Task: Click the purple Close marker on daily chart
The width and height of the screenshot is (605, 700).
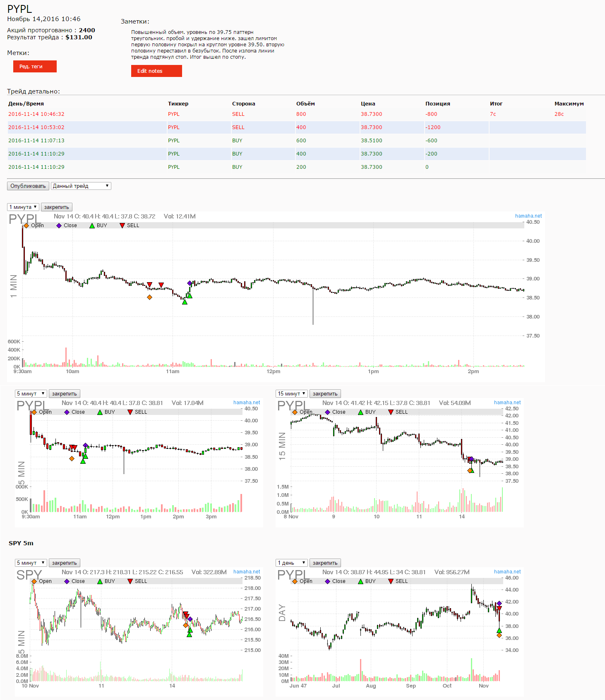Action: coord(499,604)
